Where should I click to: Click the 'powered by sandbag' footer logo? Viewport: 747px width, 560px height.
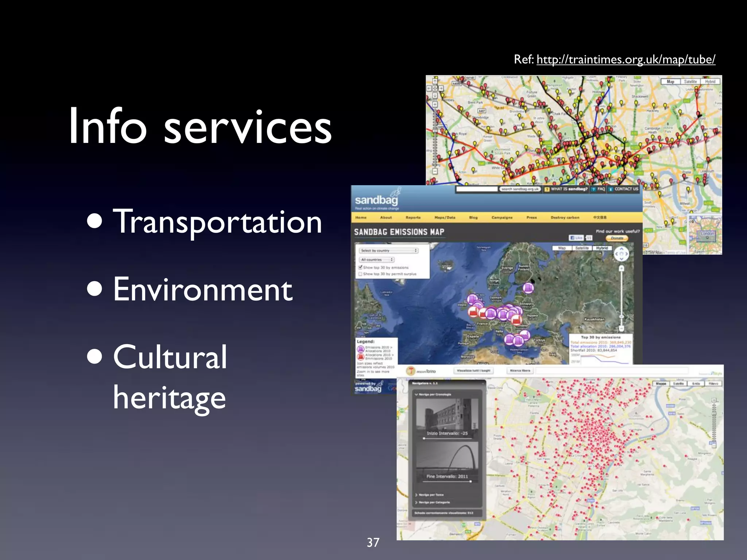369,386
